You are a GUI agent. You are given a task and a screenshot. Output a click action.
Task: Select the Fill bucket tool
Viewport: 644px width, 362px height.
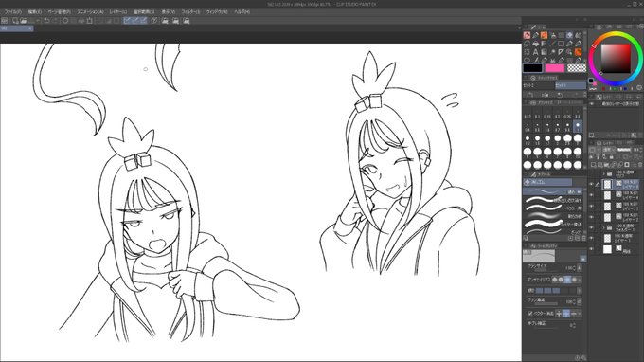pos(536,44)
